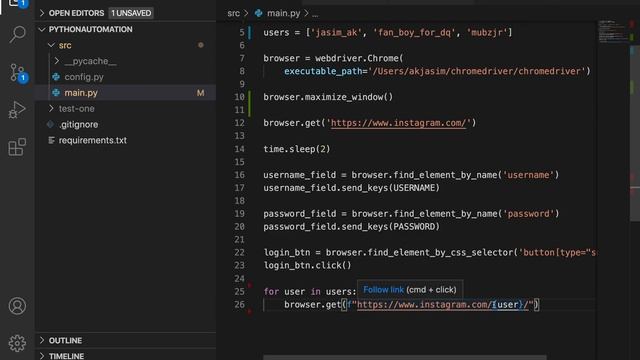640x360 pixels.
Task: Open the Search view in activity bar
Action: (18, 35)
